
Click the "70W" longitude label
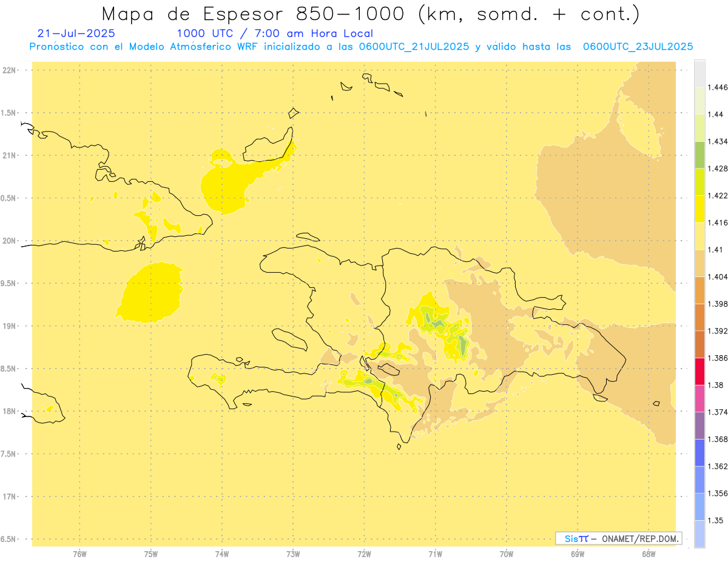pos(506,553)
